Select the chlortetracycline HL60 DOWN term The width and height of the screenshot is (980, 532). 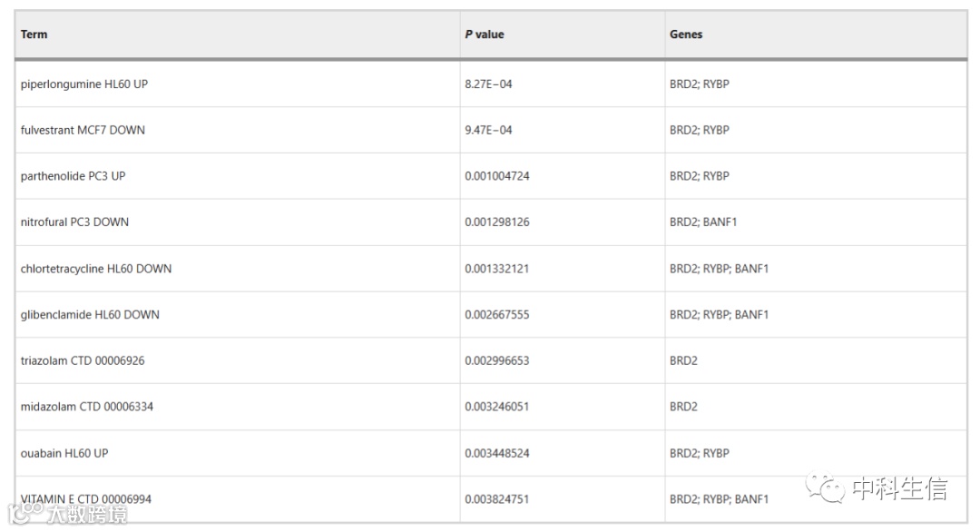click(x=95, y=269)
